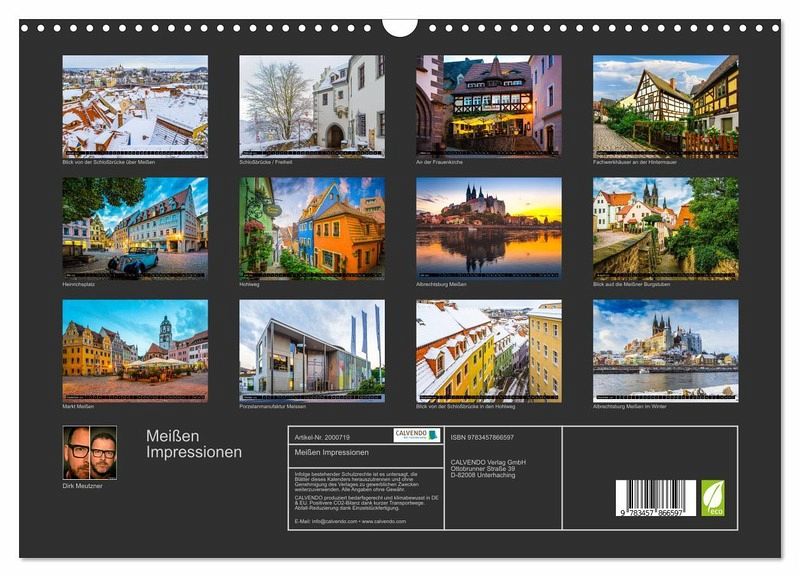Screen dimensions: 800x577
Task: Click caption 'An der Frauenkirche'
Action: click(439, 162)
